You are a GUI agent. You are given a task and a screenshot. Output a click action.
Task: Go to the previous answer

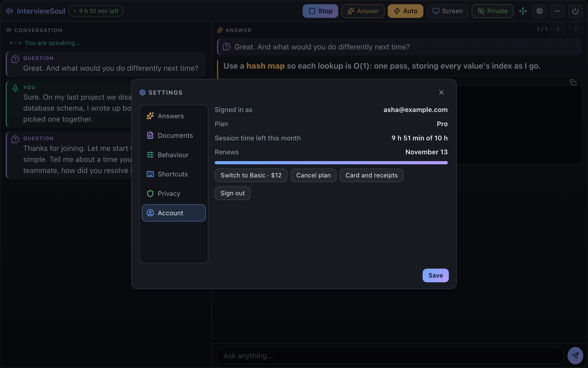(x=558, y=29)
